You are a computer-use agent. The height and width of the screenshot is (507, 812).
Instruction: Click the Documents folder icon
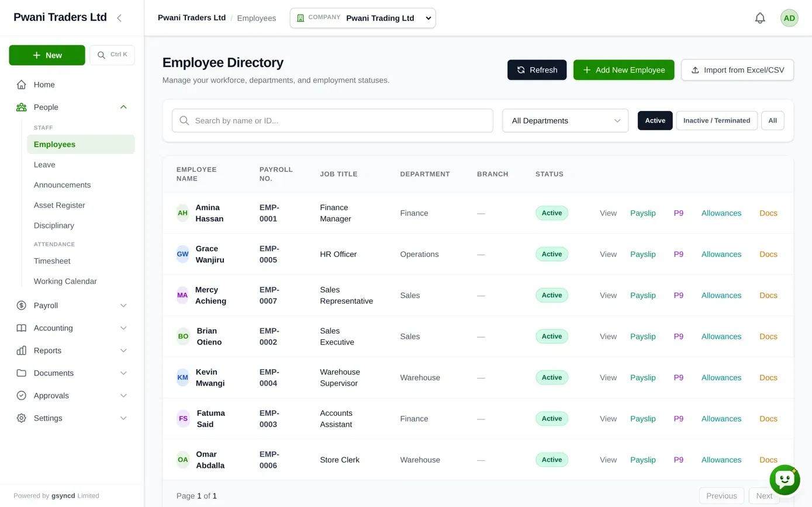[22, 373]
